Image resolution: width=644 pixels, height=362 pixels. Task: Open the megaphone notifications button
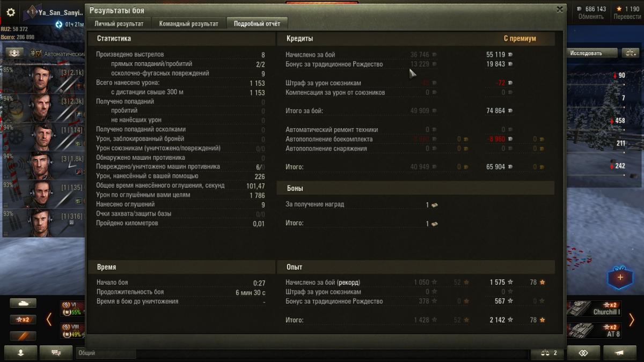click(x=620, y=353)
